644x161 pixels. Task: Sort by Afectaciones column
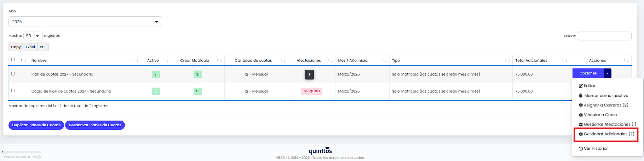click(312, 60)
